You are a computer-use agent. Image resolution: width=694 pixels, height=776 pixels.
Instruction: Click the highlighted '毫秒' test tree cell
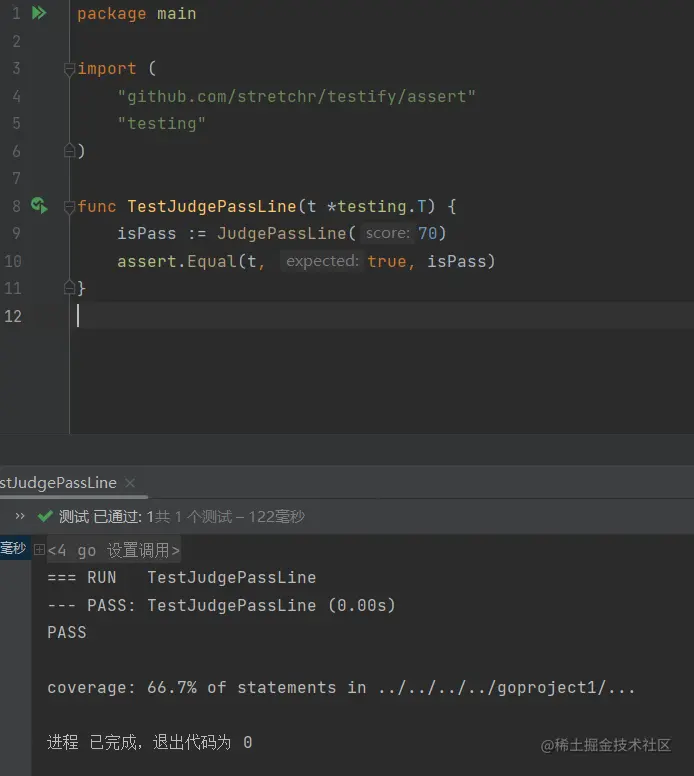point(13,548)
